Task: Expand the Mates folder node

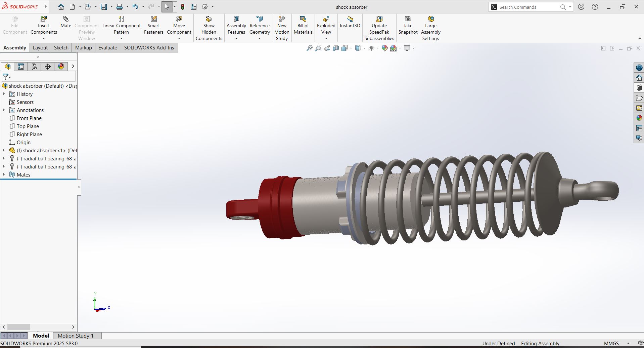Action: 4,175
